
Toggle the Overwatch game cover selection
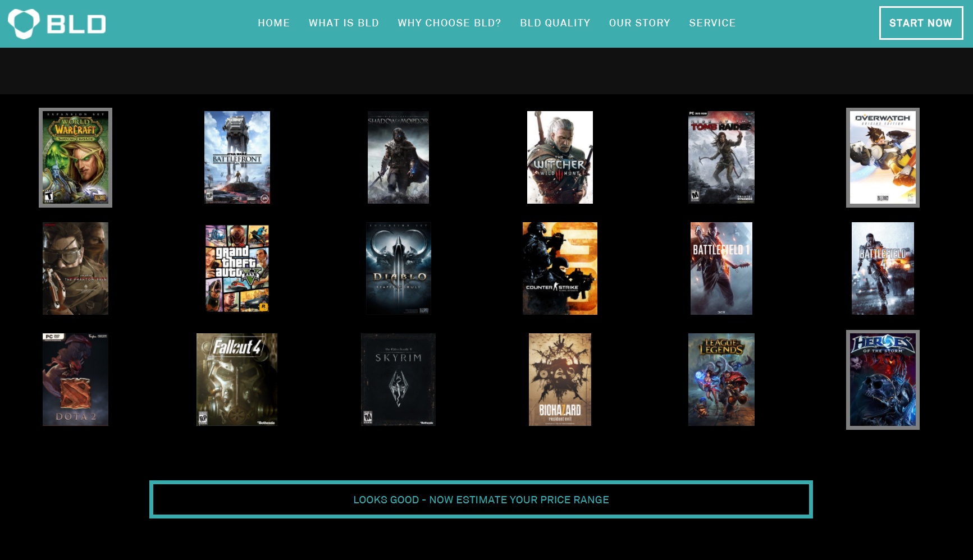pos(882,158)
